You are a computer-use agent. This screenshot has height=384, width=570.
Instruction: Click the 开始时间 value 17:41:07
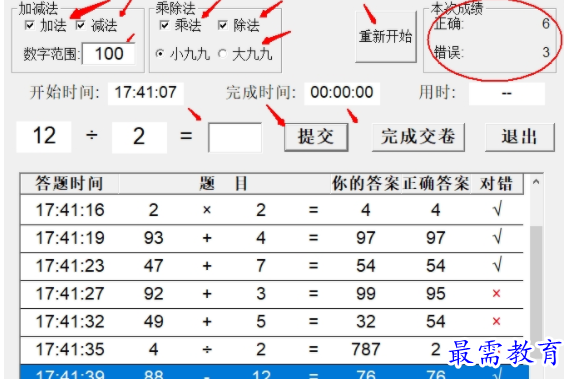coord(146,93)
